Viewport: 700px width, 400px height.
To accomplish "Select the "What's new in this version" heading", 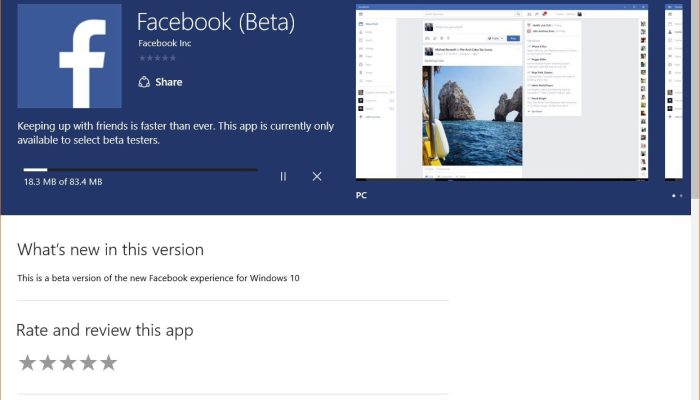I will click(x=110, y=249).
